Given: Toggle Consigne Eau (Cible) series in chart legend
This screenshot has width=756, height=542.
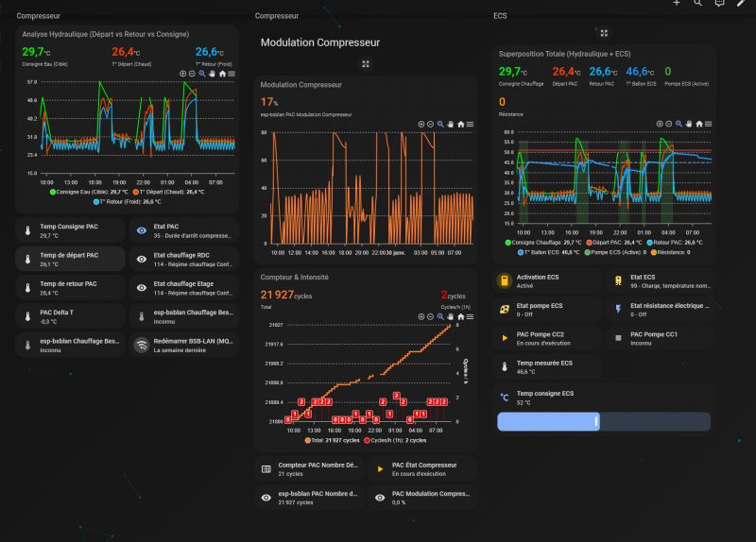Looking at the screenshot, I should 92,192.
